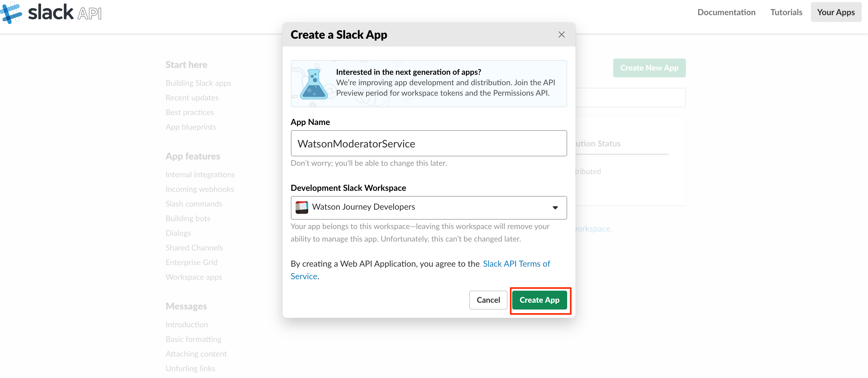Click the Cancel button
This screenshot has width=868, height=378.
point(488,300)
